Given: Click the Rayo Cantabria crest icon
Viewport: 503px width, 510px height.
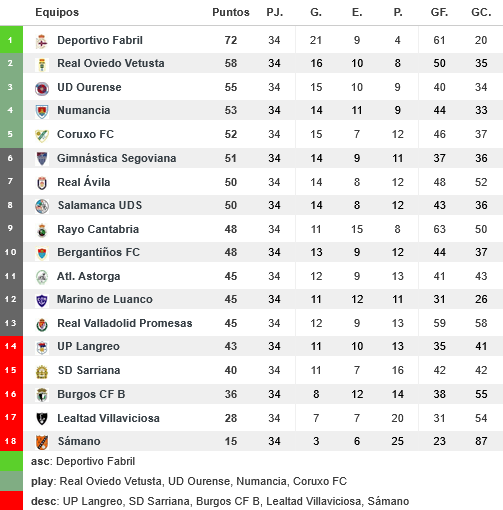Looking at the screenshot, I should 42,230.
